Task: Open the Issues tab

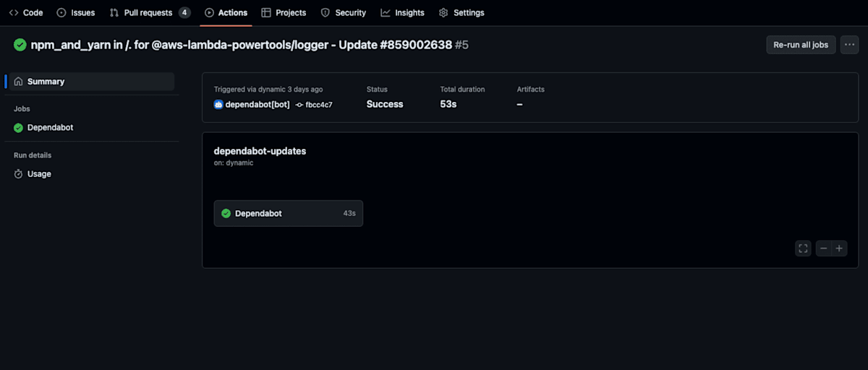Action: click(76, 12)
